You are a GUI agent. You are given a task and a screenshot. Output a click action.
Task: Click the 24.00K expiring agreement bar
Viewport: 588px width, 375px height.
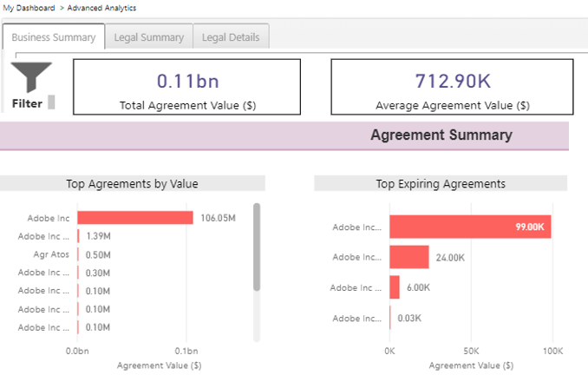408,257
